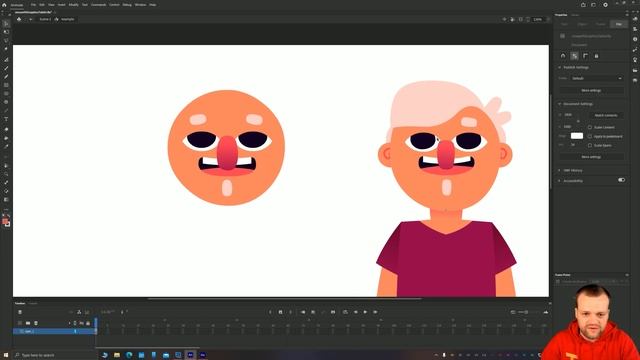Image resolution: width=640 pixels, height=360 pixels.
Task: Open the File menu
Action: [33, 5]
